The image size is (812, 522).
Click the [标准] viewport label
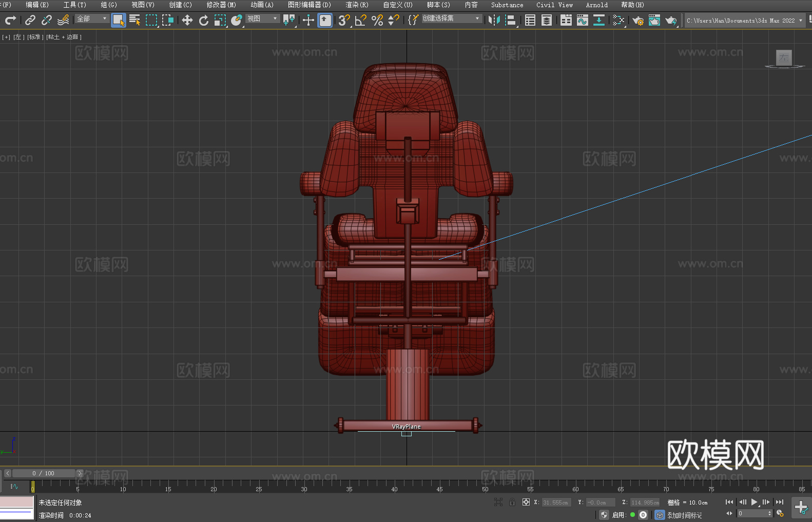(x=35, y=37)
